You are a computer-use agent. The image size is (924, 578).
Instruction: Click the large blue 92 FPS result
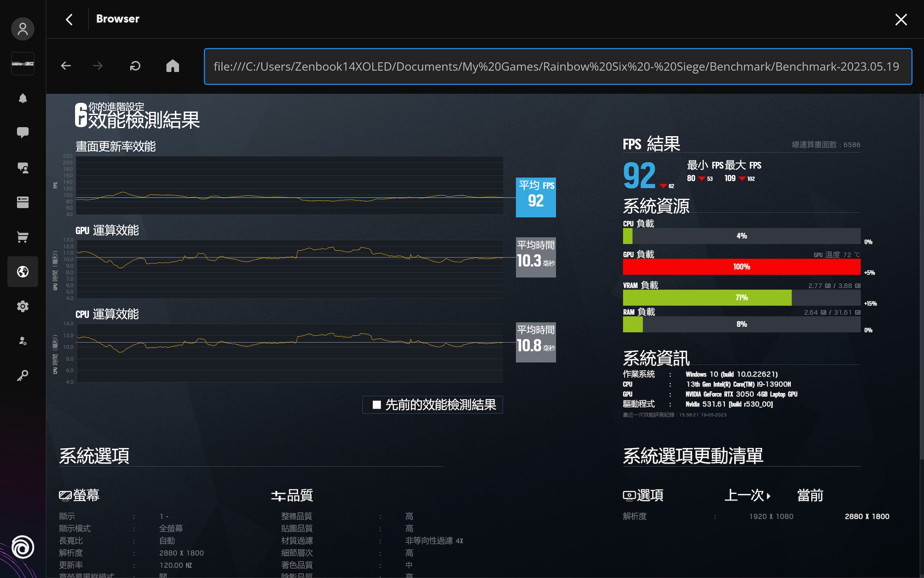click(x=639, y=176)
